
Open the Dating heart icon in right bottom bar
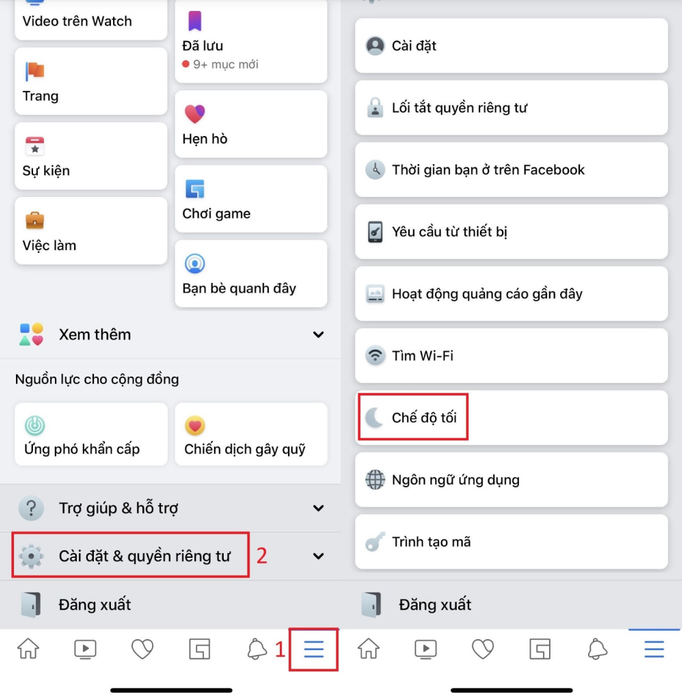click(483, 649)
